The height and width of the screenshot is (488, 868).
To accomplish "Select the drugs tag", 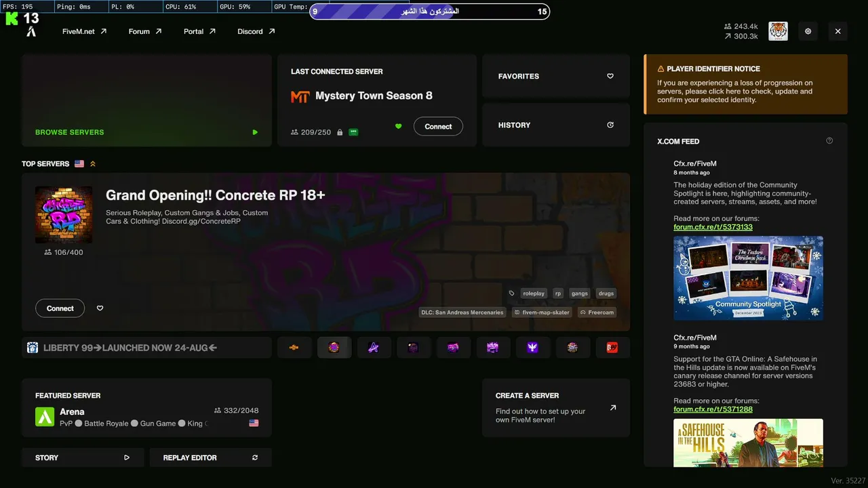I will tap(606, 293).
